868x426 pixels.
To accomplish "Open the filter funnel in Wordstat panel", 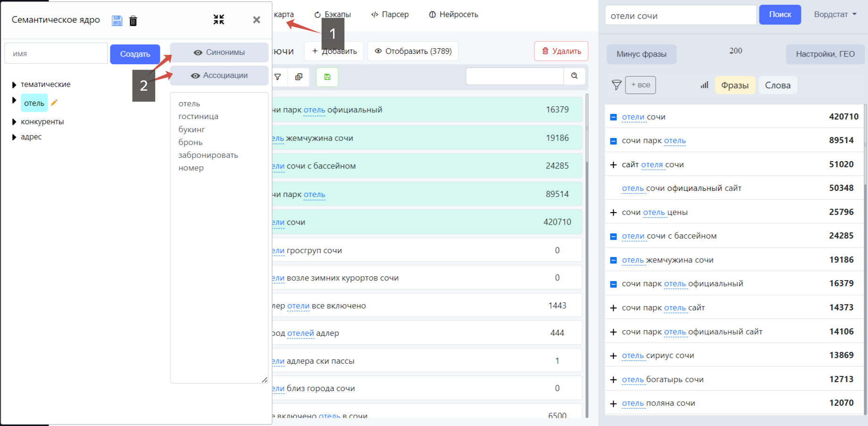I will [617, 85].
